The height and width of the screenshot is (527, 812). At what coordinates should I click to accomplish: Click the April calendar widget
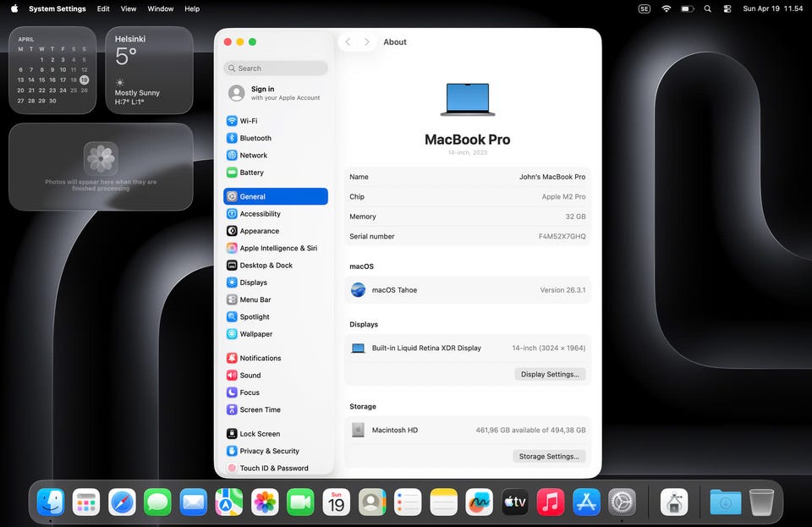point(52,70)
